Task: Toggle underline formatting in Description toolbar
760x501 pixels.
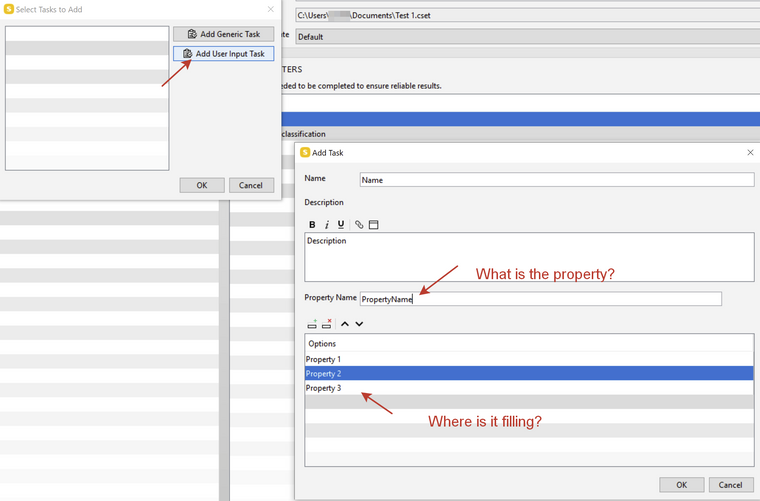Action: (x=341, y=224)
